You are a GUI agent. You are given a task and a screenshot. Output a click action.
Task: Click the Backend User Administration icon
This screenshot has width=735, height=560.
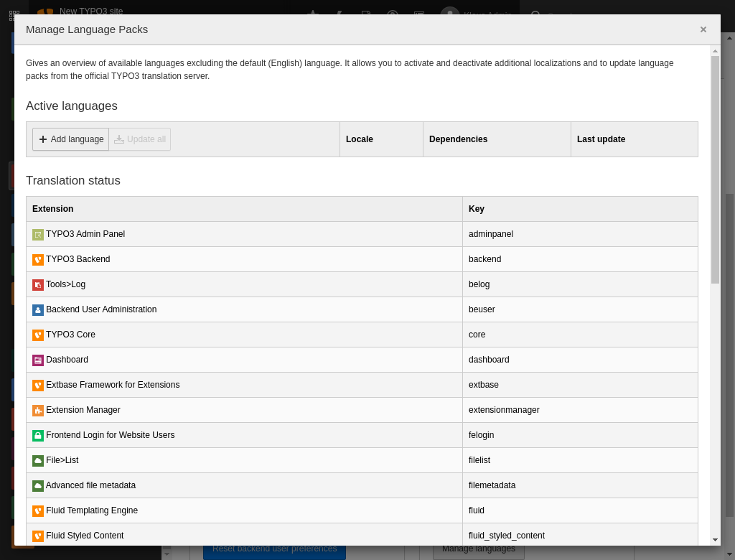[x=38, y=310]
